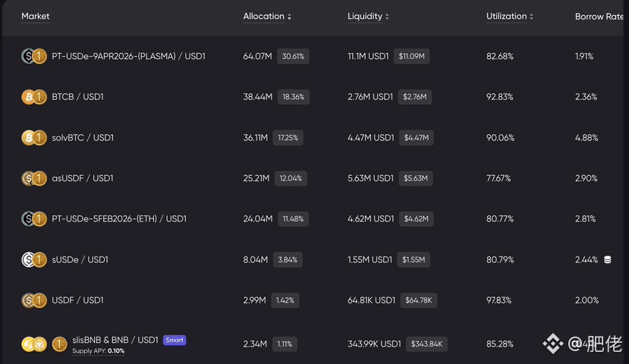Sort the table by Allocation
This screenshot has height=364, width=629.
tap(267, 16)
